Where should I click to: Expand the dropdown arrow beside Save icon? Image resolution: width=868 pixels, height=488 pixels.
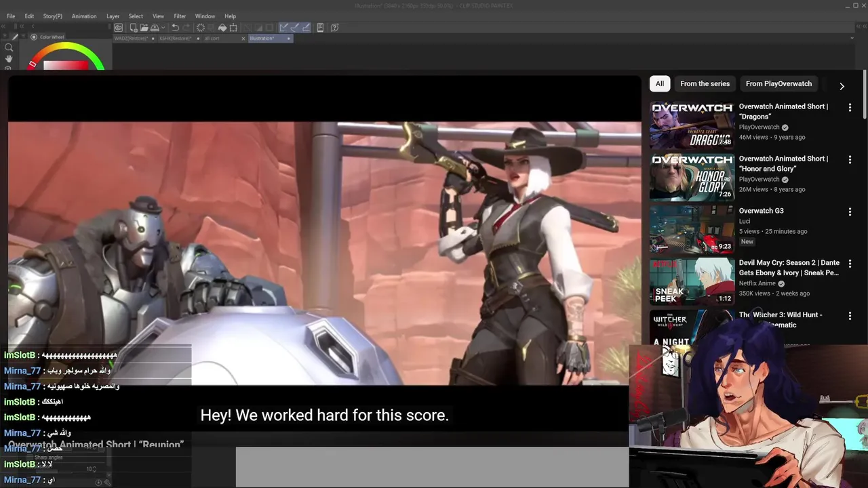point(163,28)
